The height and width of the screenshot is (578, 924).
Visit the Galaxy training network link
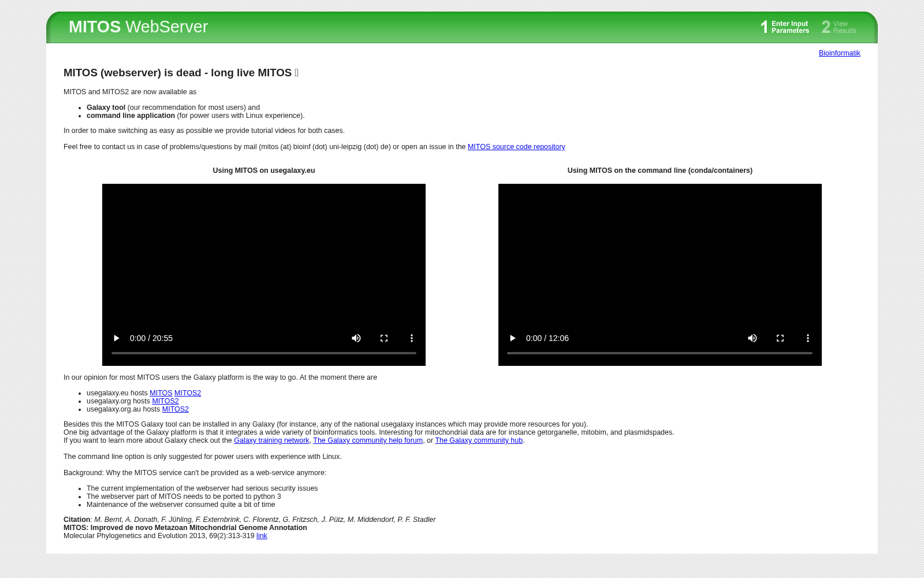(271, 440)
